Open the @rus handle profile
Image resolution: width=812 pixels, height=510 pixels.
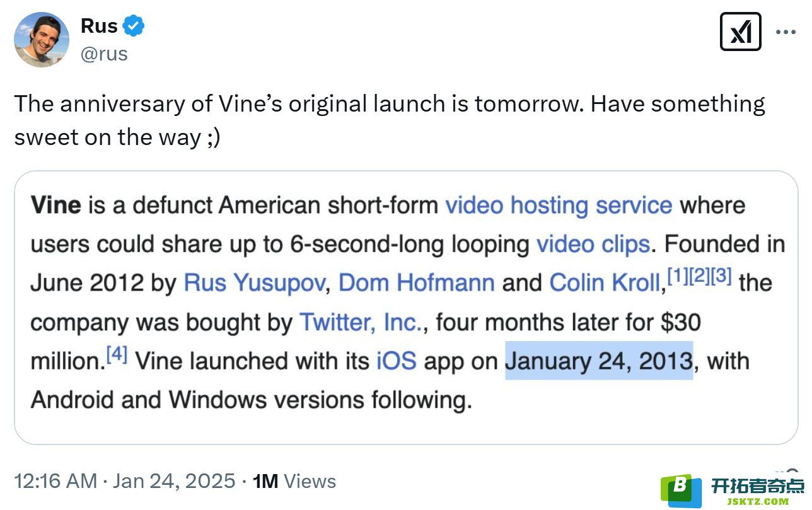(104, 54)
